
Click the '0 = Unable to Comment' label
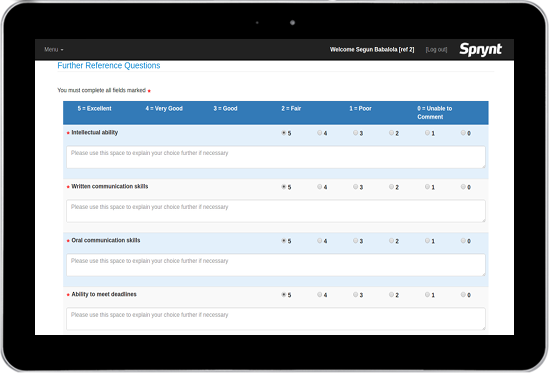pyautogui.click(x=435, y=113)
